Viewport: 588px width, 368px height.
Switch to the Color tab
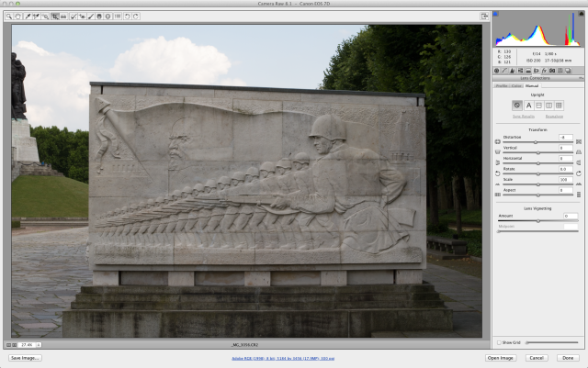click(516, 86)
